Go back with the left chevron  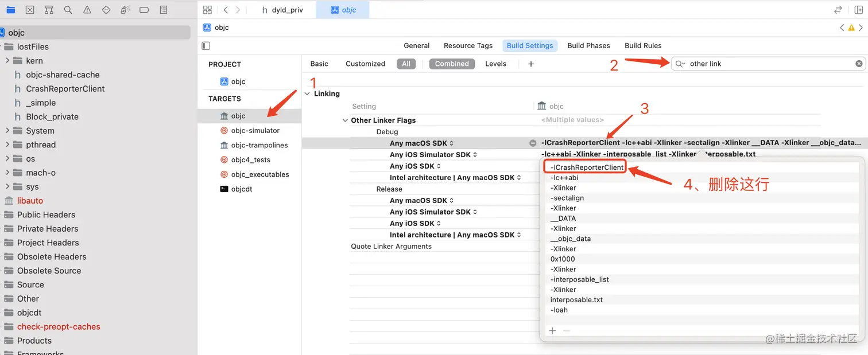pos(226,10)
